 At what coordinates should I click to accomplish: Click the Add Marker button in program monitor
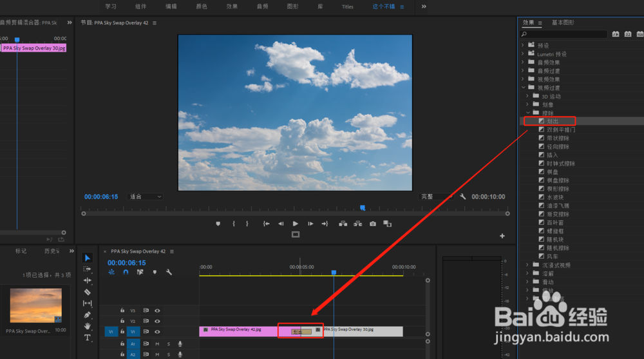[218, 224]
